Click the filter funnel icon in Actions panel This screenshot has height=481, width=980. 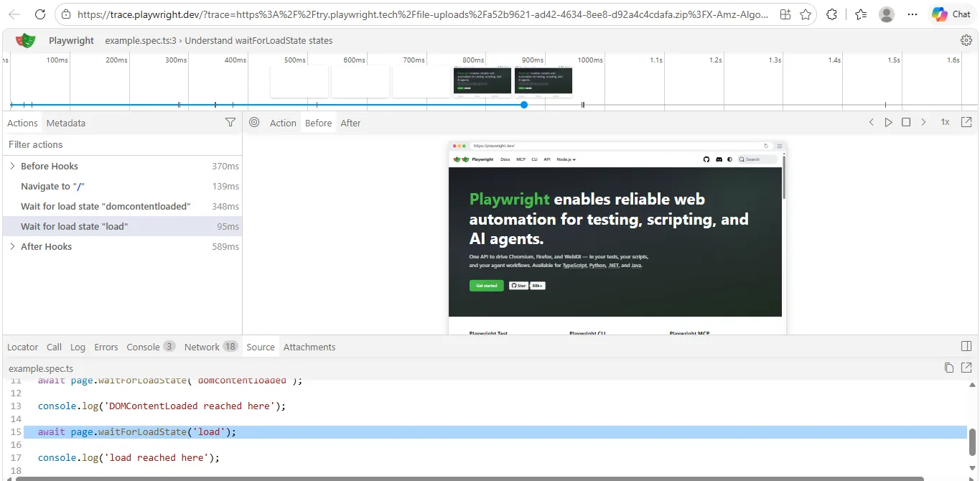click(230, 123)
